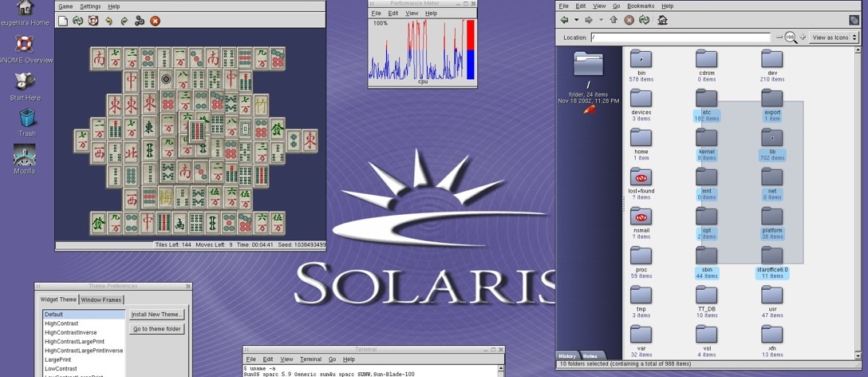Switch to the Widget Theme tab

point(58,300)
